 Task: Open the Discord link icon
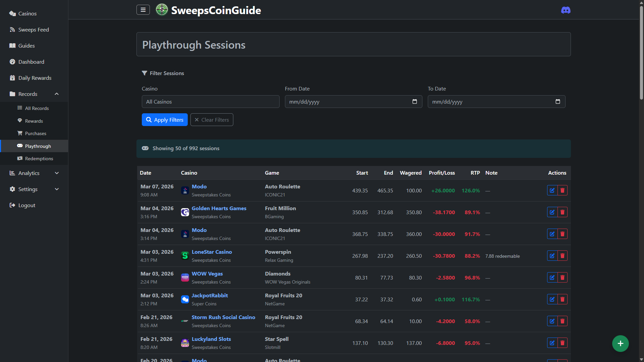(x=566, y=10)
